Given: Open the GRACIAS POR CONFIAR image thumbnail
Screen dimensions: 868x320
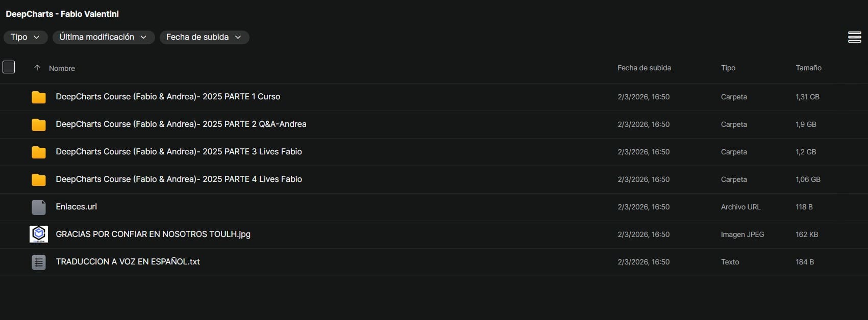Looking at the screenshot, I should [x=39, y=234].
